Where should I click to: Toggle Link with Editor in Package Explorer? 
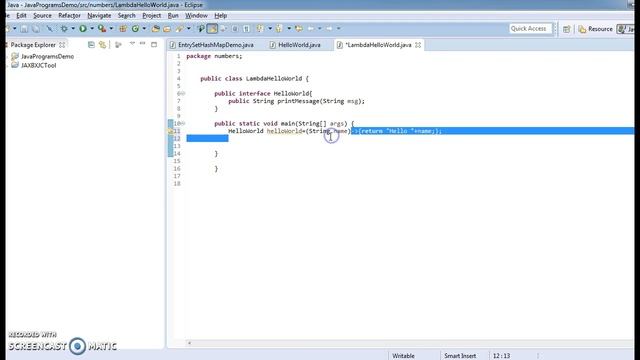click(102, 44)
